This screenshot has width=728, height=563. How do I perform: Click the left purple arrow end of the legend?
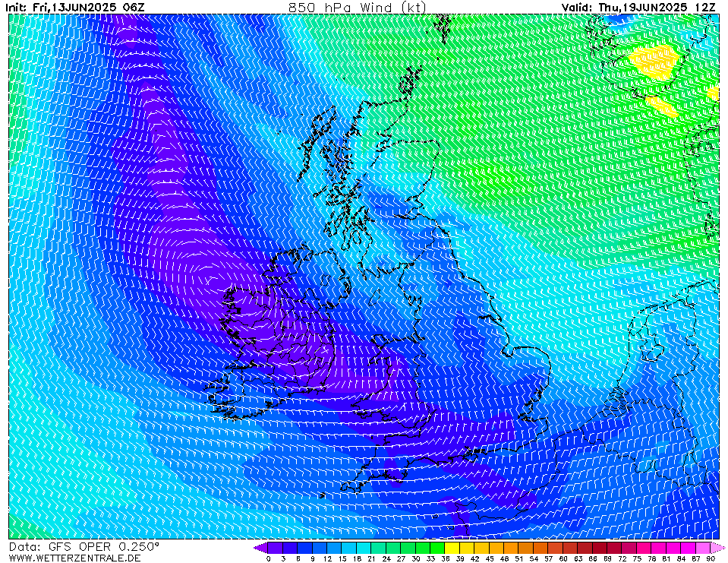pos(260,548)
